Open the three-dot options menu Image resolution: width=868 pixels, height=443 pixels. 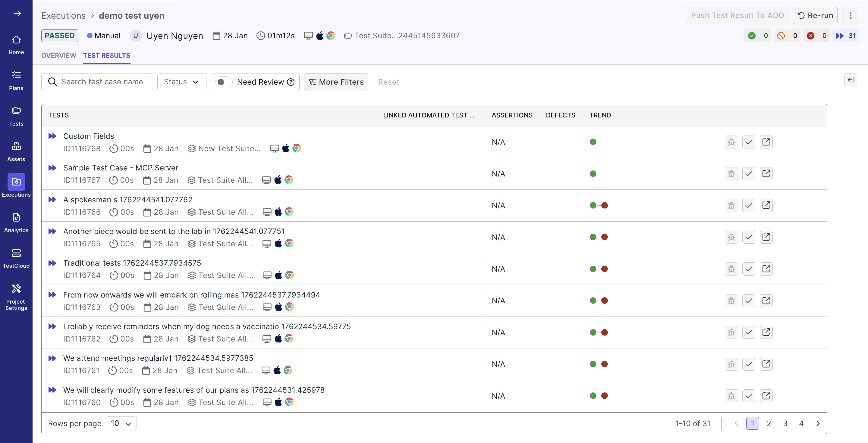coord(851,15)
